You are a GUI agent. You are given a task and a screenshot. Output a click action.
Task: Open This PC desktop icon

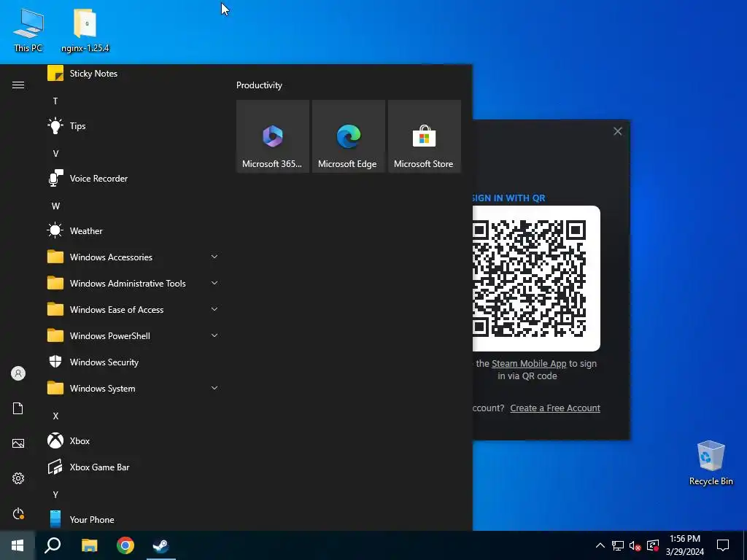28,31
